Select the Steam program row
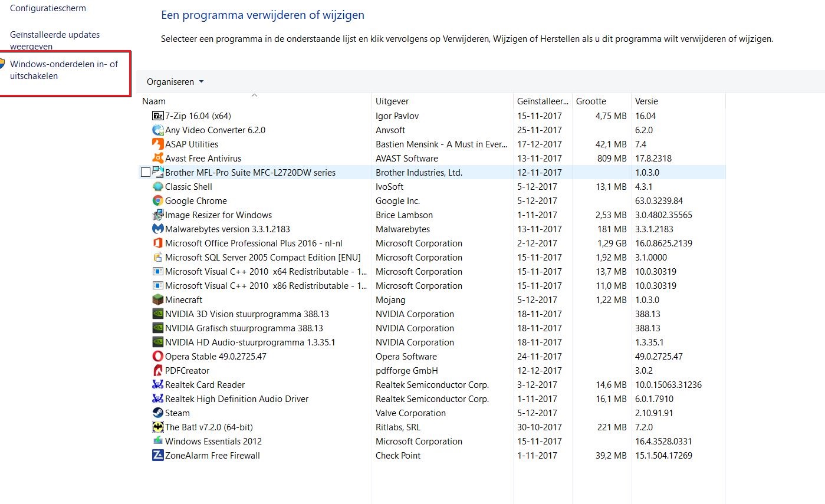 pyautogui.click(x=432, y=413)
